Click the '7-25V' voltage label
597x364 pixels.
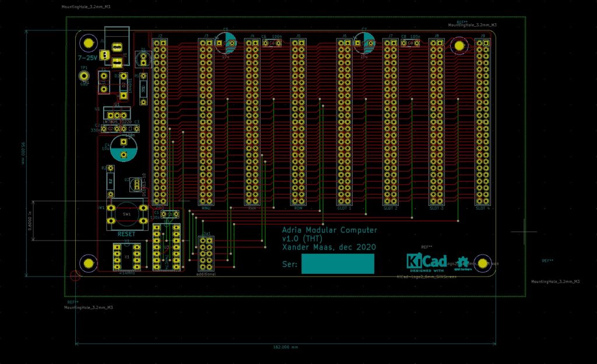tap(87, 58)
